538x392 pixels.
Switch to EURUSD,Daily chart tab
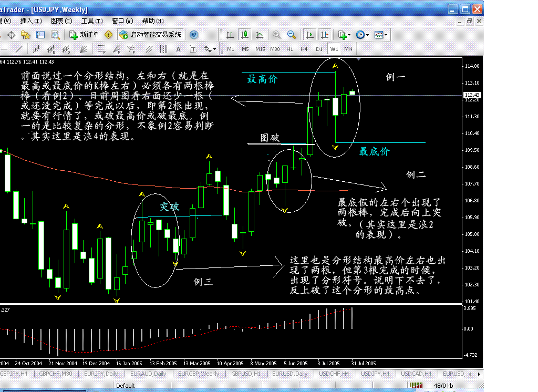290,374
